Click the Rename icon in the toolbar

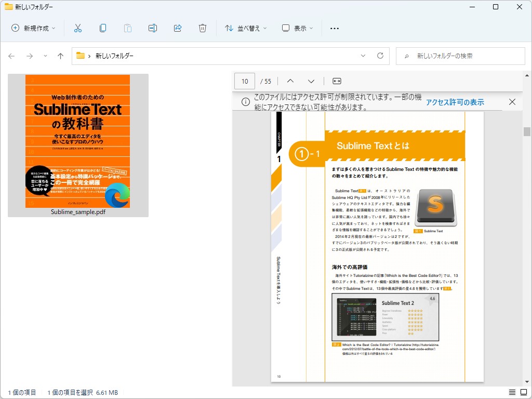point(152,28)
